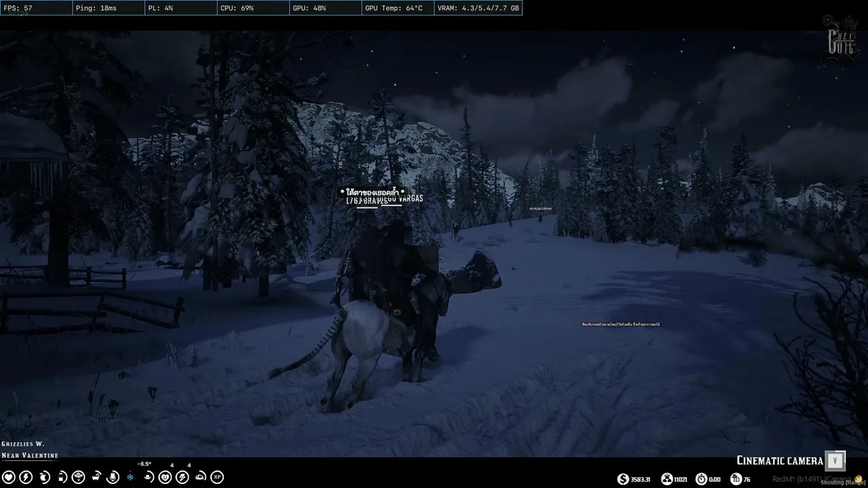Click the microphone voice icon
The height and width of the screenshot is (488, 868).
point(113,477)
